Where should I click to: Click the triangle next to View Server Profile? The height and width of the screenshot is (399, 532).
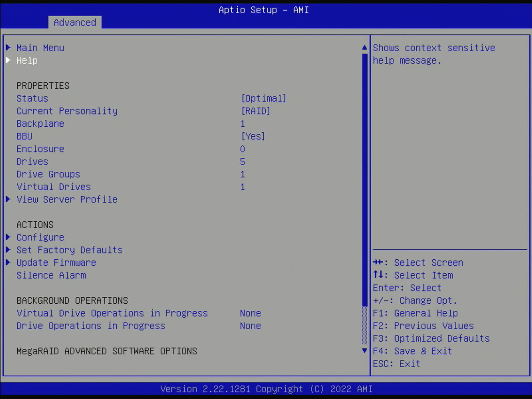click(x=8, y=199)
